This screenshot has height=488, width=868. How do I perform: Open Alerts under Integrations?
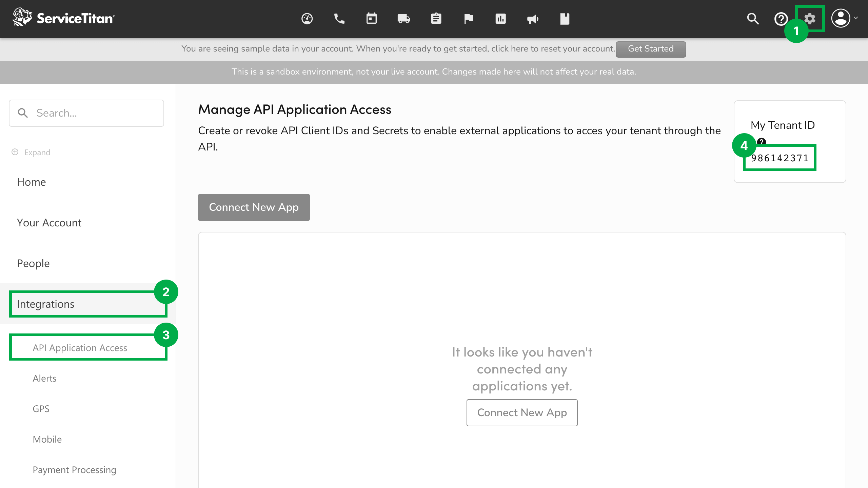tap(44, 378)
